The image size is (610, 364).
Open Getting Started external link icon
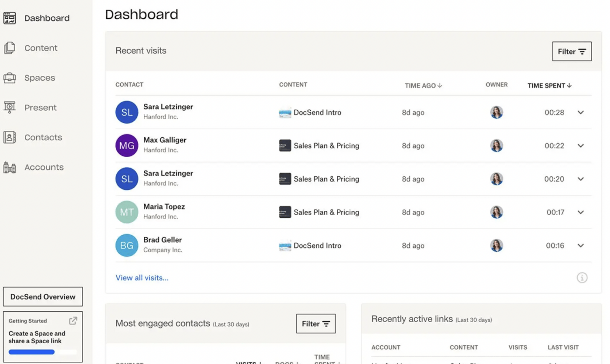point(73,321)
